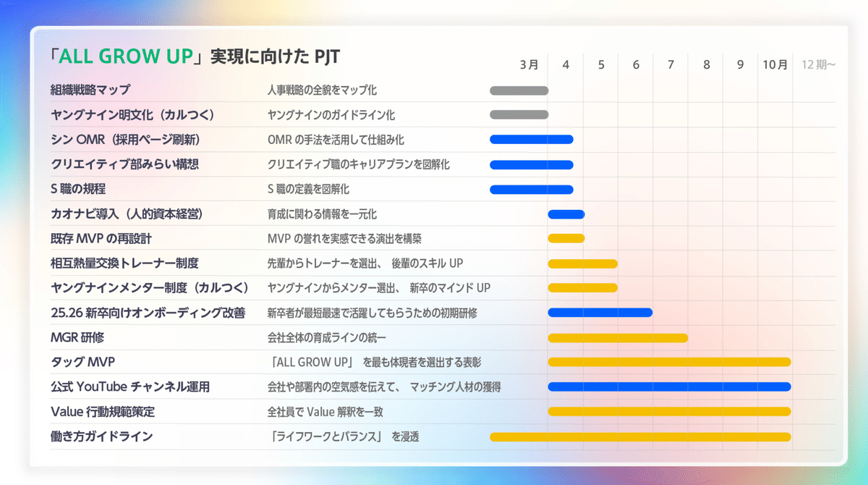Image resolution: width=868 pixels, height=485 pixels.
Task: Click the ヤングナイン明文化 gray timeline bar
Action: point(519,115)
